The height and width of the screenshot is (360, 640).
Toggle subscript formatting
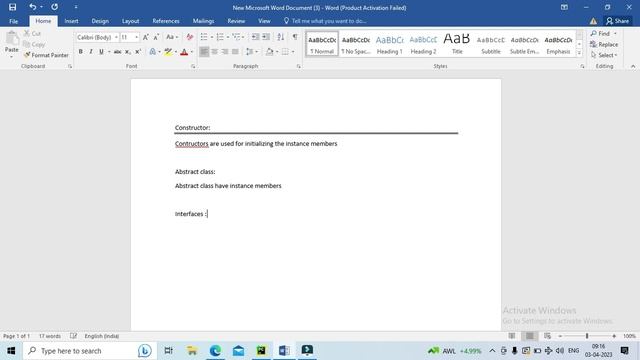(x=128, y=52)
